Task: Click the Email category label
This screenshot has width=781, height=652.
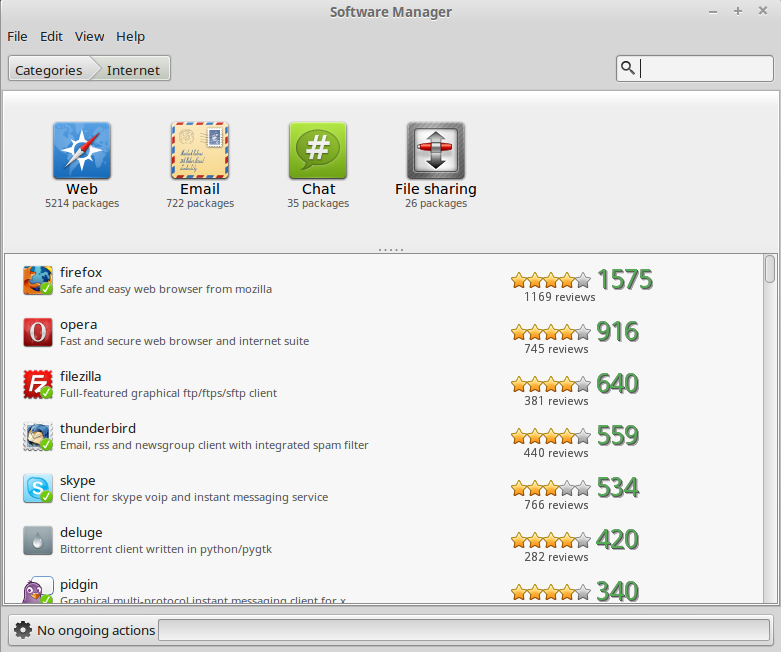Action: 200,189
